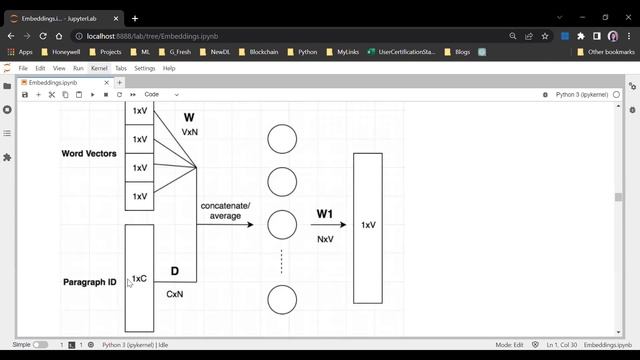Share this page via share icon
Image resolution: width=640 pixels, height=360 pixels.
[x=529, y=36]
